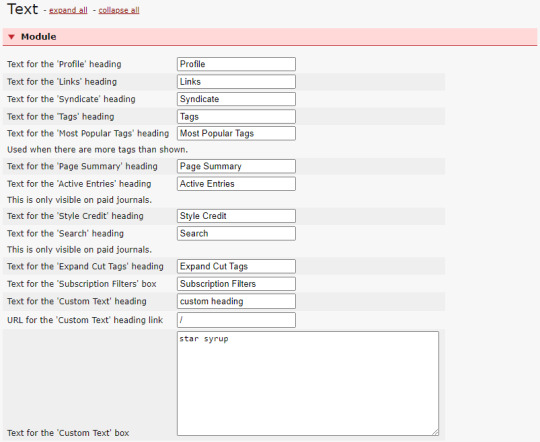Focus the 'Profile' heading text field

[x=236, y=64]
